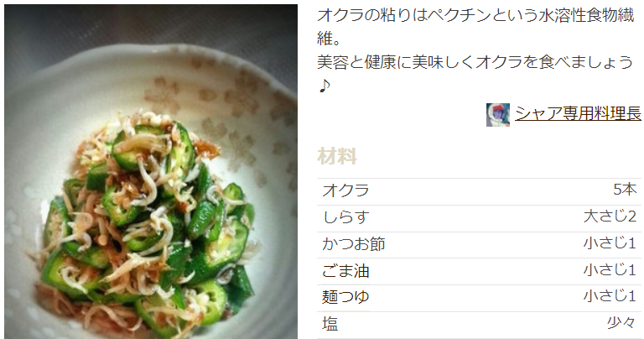Click the 小さじ1 quantity beside 麺つゆ
The width and height of the screenshot is (644, 339).
coord(610,296)
